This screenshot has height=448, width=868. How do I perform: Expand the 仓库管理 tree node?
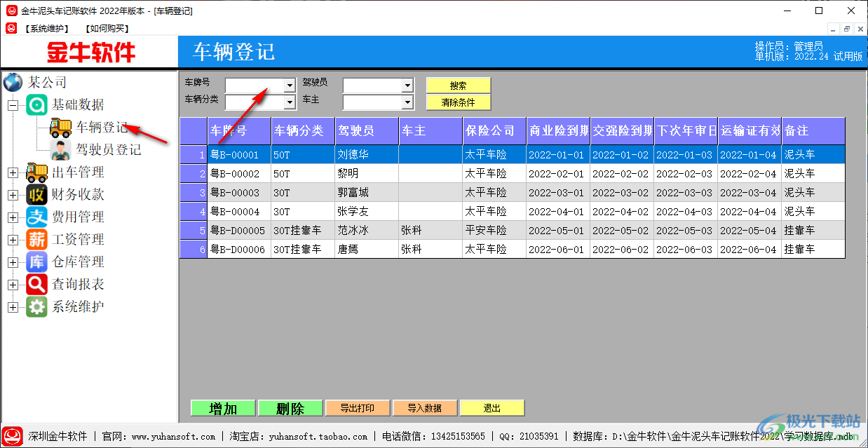13,262
